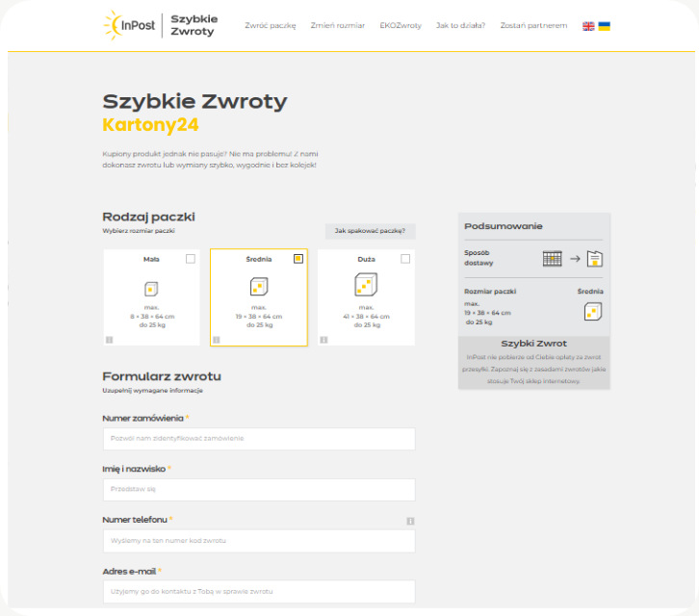
Task: Go to EKOZwroty page
Action: tap(401, 25)
